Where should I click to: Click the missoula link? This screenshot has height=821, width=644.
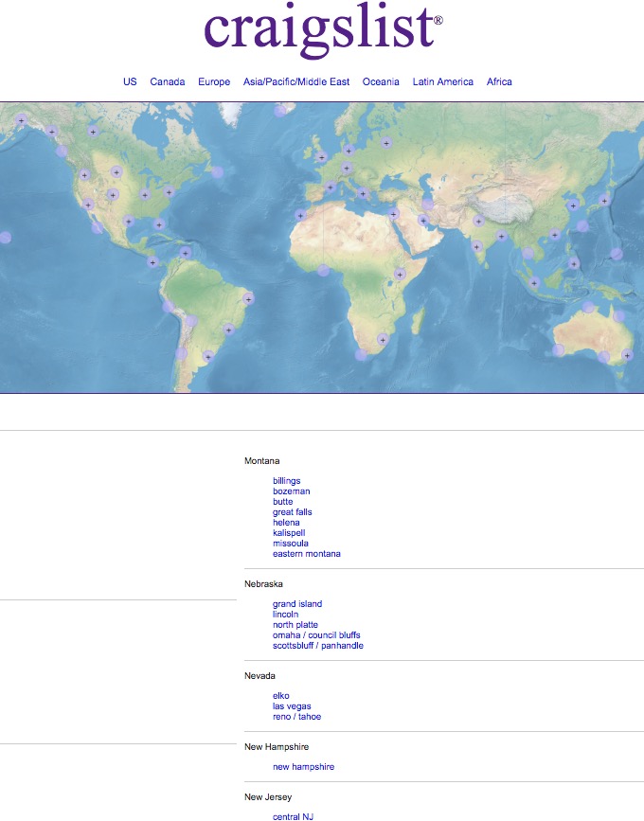click(x=291, y=544)
